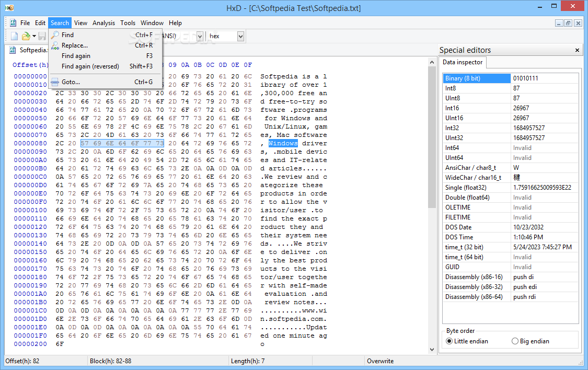Image resolution: width=588 pixels, height=370 pixels.
Task: Click the New file toolbar icon
Action: [x=14, y=36]
